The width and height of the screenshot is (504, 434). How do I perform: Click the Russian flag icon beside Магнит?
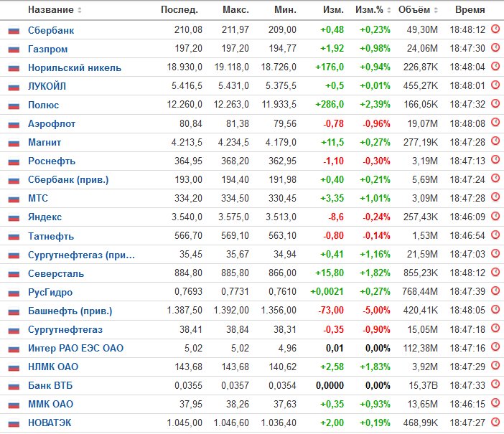tap(14, 143)
